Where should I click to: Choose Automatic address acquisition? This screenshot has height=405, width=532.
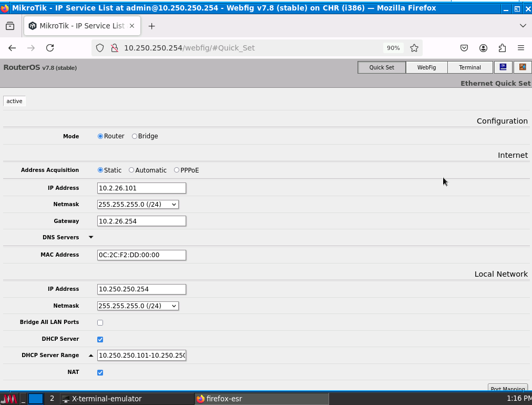pos(131,170)
